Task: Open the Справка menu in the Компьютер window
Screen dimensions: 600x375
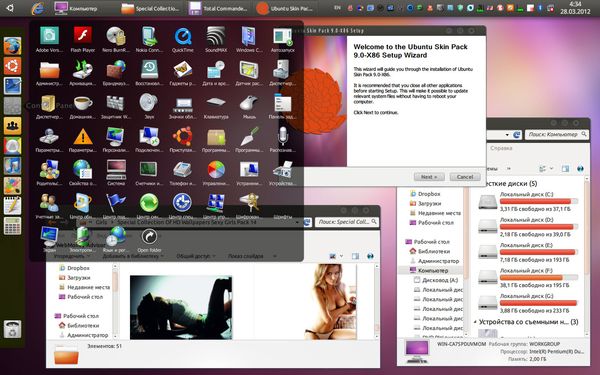Action: pyautogui.click(x=501, y=148)
